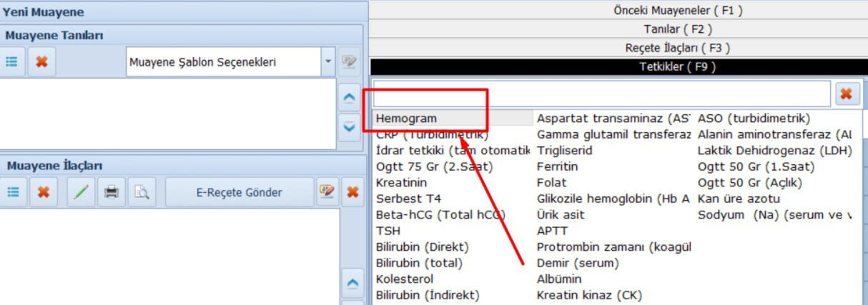This screenshot has height=305, width=868.
Task: Open list icon in Muayene İlaçları toolbar
Action: click(x=13, y=192)
